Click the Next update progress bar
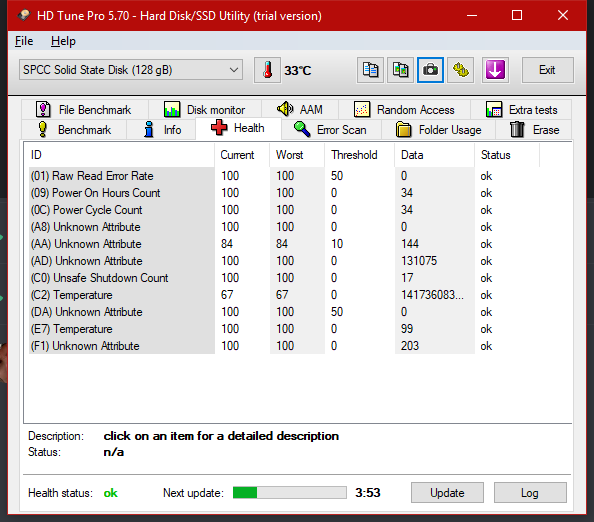594x522 pixels. pyautogui.click(x=290, y=492)
